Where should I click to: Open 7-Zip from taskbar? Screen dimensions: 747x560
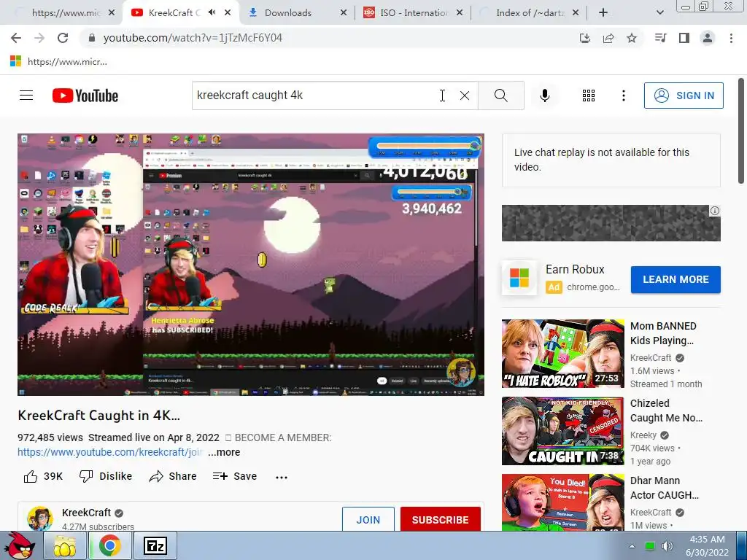tap(155, 545)
